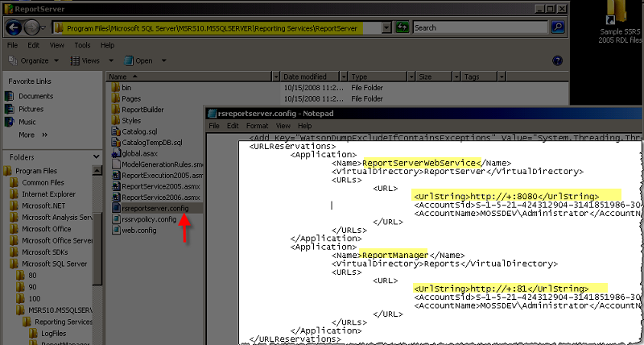This screenshot has height=345, width=644.
Task: Open the Edit menu in Explorer
Action: click(34, 45)
